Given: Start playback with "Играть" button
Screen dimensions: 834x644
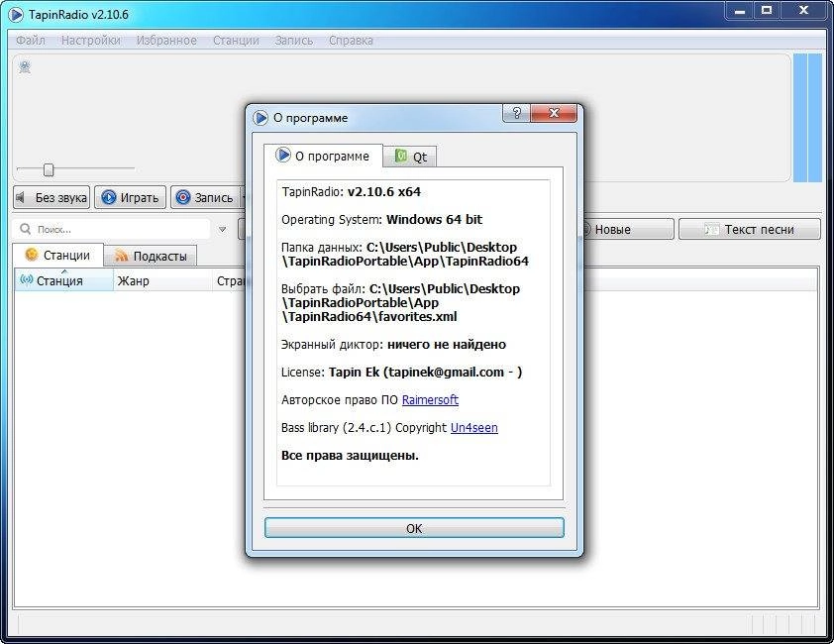Looking at the screenshot, I should pos(131,197).
